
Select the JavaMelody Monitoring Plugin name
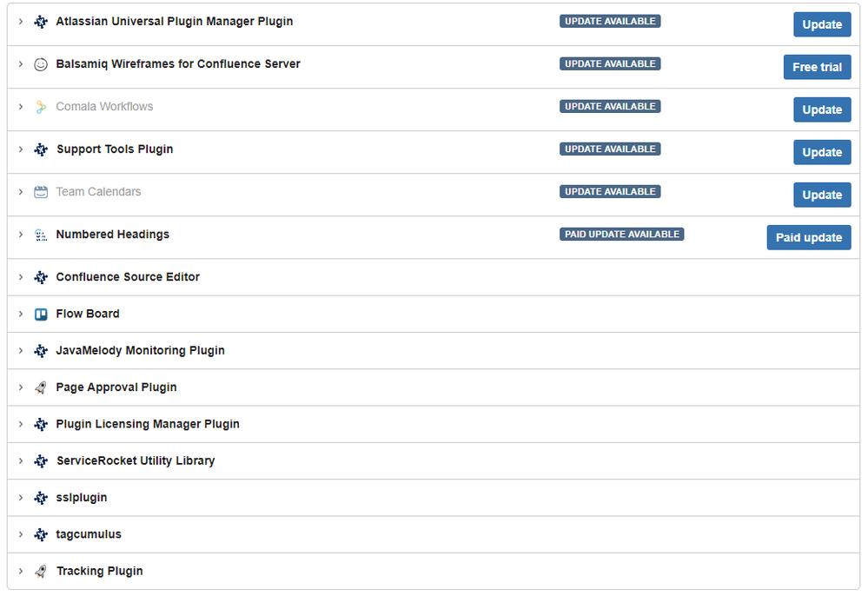[x=141, y=351]
